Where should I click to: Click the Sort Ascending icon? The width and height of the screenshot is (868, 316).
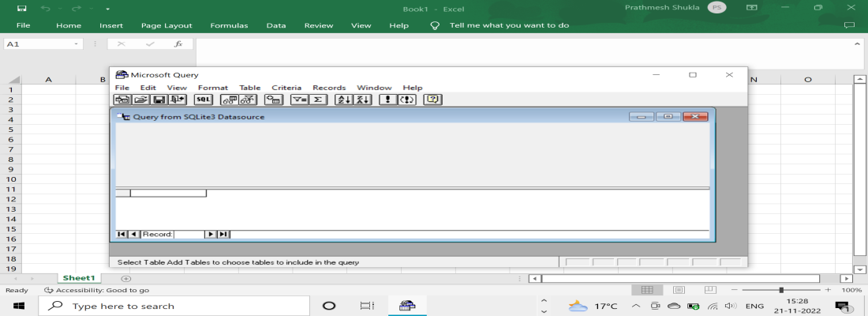[x=344, y=100]
